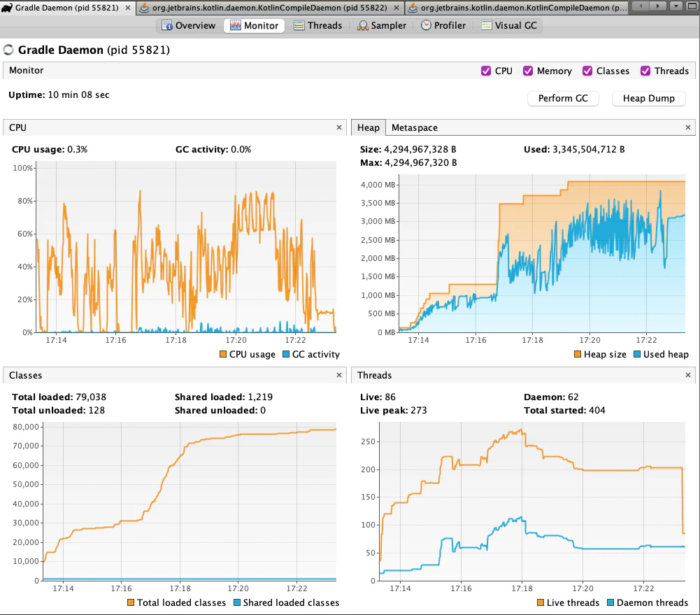Click the Daemon: 62 value
This screenshot has width=700, height=615.
[x=551, y=397]
